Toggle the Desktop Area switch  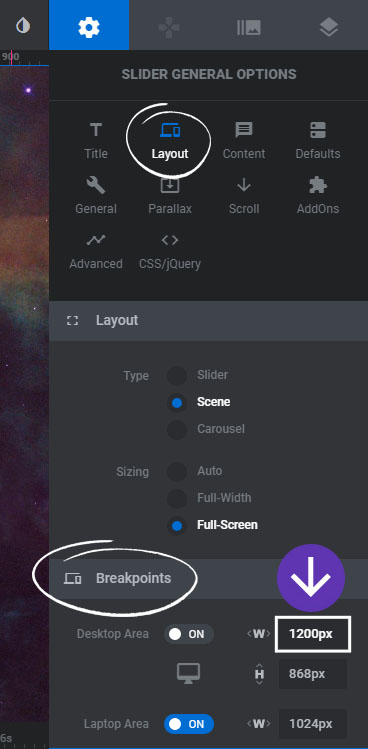(x=189, y=634)
